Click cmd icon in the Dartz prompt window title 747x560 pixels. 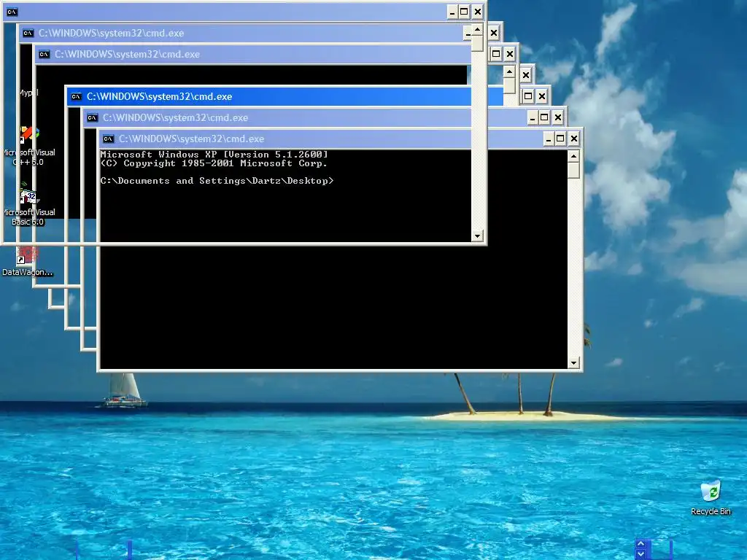[109, 139]
